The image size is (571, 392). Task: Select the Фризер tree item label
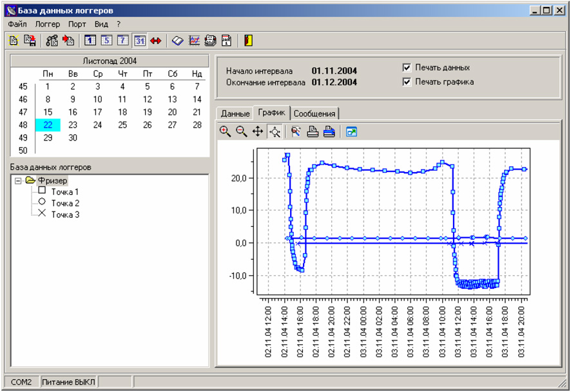pyautogui.click(x=52, y=181)
